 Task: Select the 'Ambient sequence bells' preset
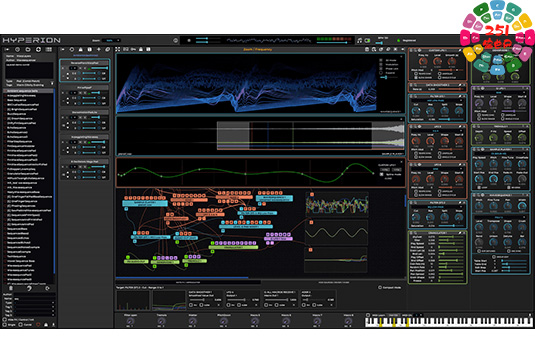pos(29,91)
